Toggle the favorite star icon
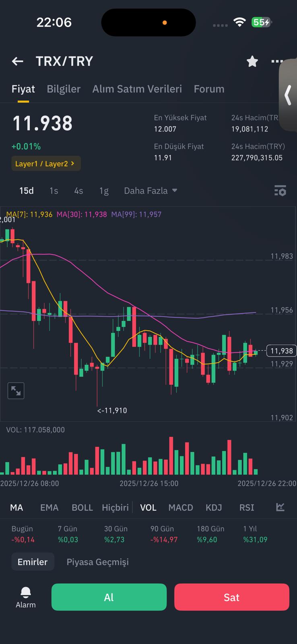 coord(252,61)
